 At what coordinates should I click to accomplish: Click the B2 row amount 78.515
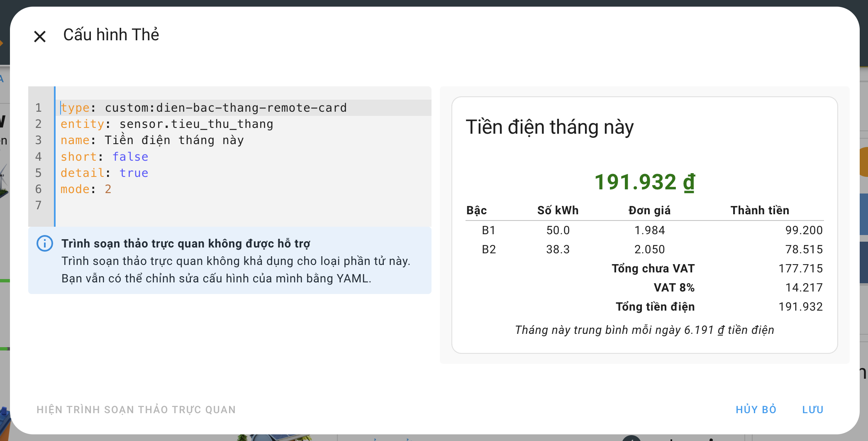tap(804, 249)
